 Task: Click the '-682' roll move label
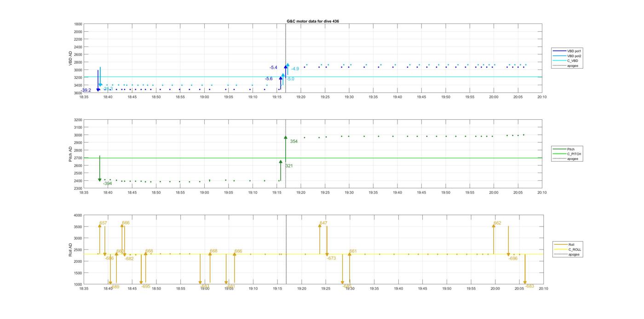click(x=129, y=259)
